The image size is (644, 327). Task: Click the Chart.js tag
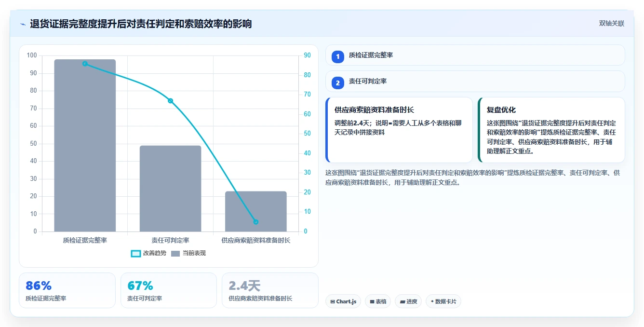point(343,301)
